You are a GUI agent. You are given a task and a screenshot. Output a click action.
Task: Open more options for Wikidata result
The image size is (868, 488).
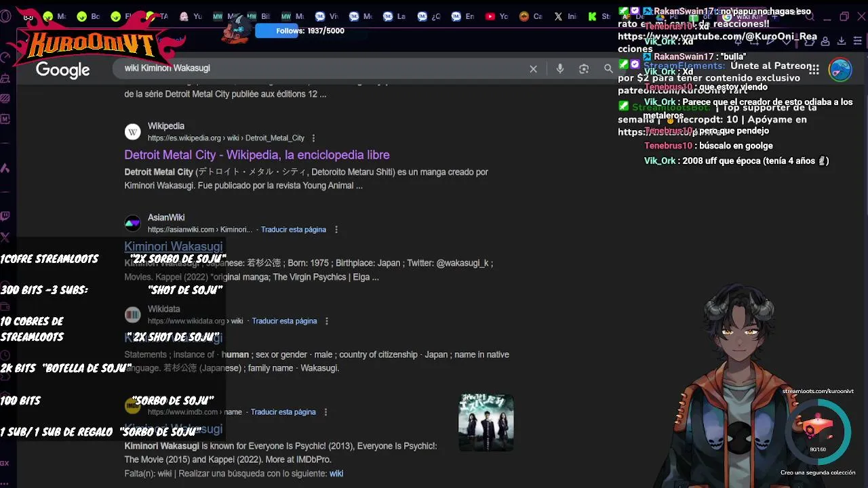click(328, 321)
